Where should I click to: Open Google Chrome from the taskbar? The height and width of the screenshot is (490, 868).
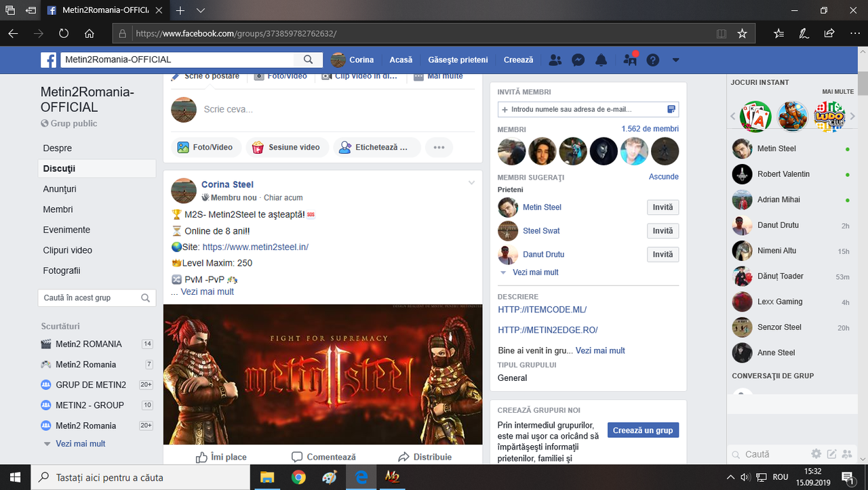(298, 477)
